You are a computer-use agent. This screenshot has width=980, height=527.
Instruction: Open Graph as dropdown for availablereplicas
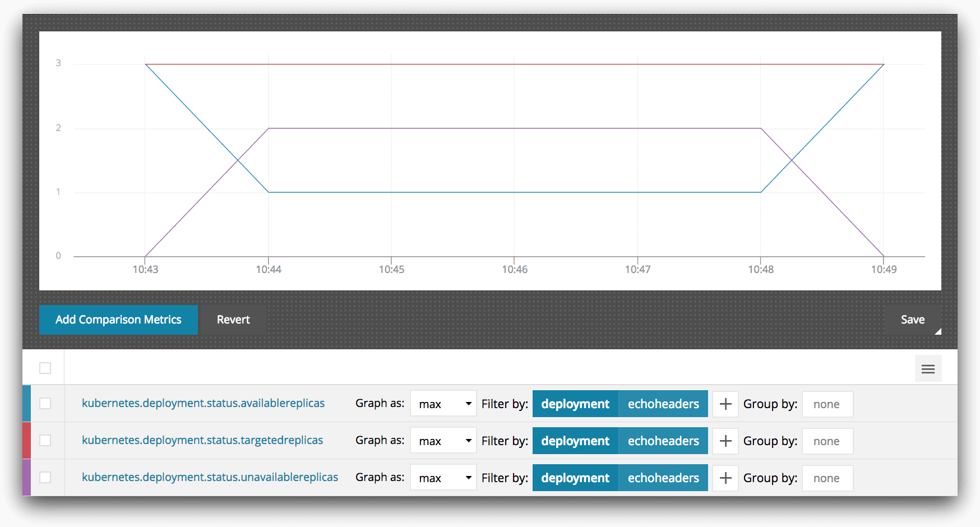click(443, 404)
